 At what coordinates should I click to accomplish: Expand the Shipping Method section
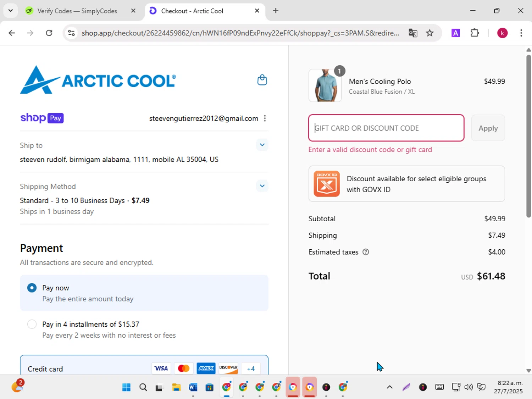(x=262, y=186)
